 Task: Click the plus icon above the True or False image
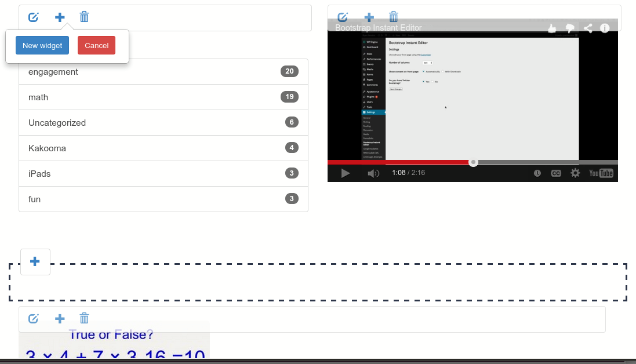(x=60, y=319)
